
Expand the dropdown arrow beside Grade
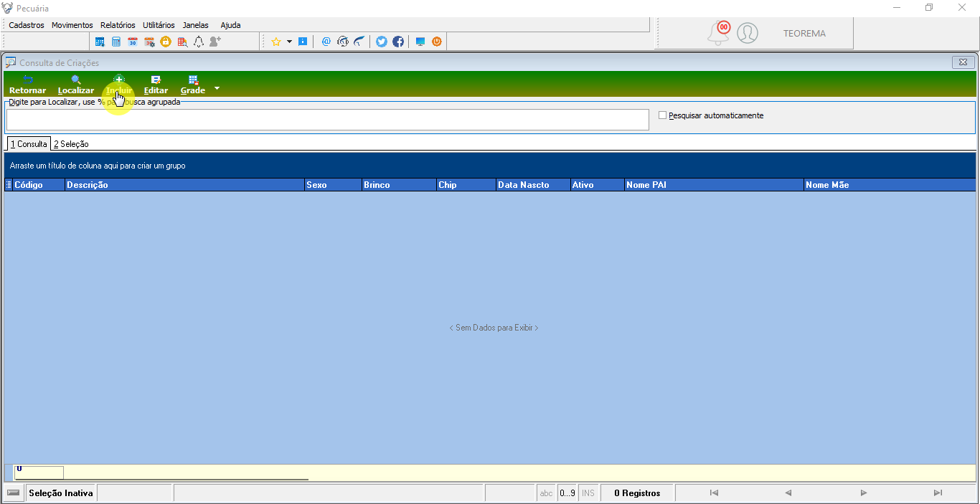217,89
